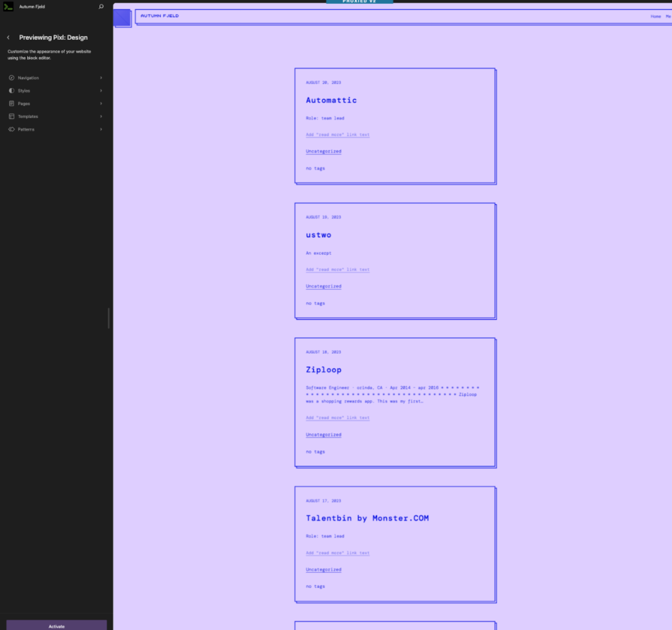Open the Pages section label in sidebar
Image resolution: width=672 pixels, height=630 pixels.
[x=24, y=104]
